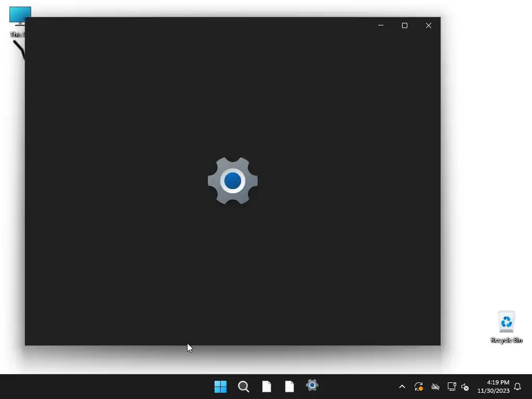This screenshot has width=532, height=399.
Task: Open the sync status tray icon
Action: pos(419,387)
